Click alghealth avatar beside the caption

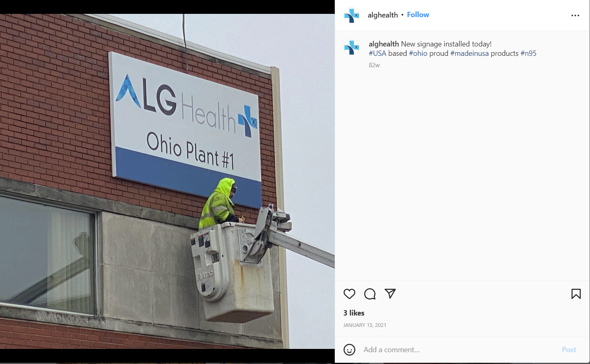pos(351,47)
